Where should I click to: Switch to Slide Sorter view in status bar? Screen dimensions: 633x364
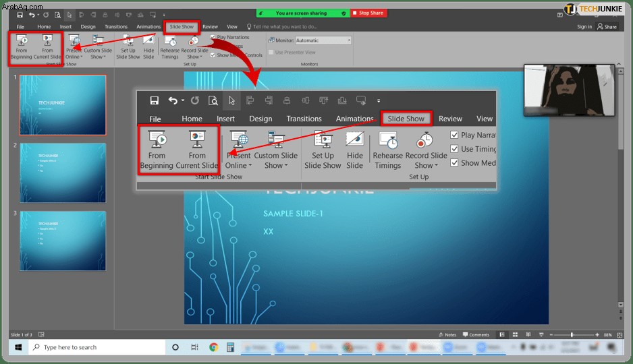click(515, 334)
